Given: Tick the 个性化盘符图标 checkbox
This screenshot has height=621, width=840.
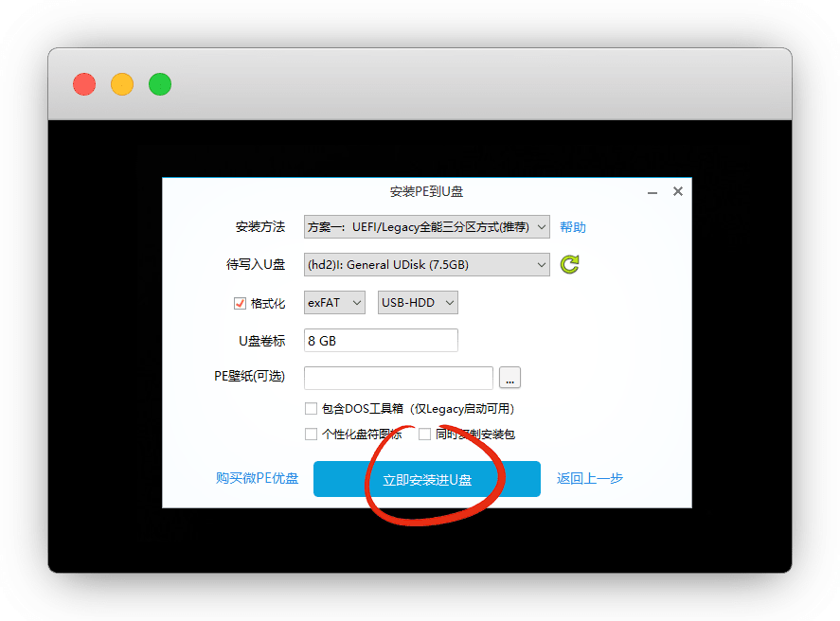Looking at the screenshot, I should 311,435.
